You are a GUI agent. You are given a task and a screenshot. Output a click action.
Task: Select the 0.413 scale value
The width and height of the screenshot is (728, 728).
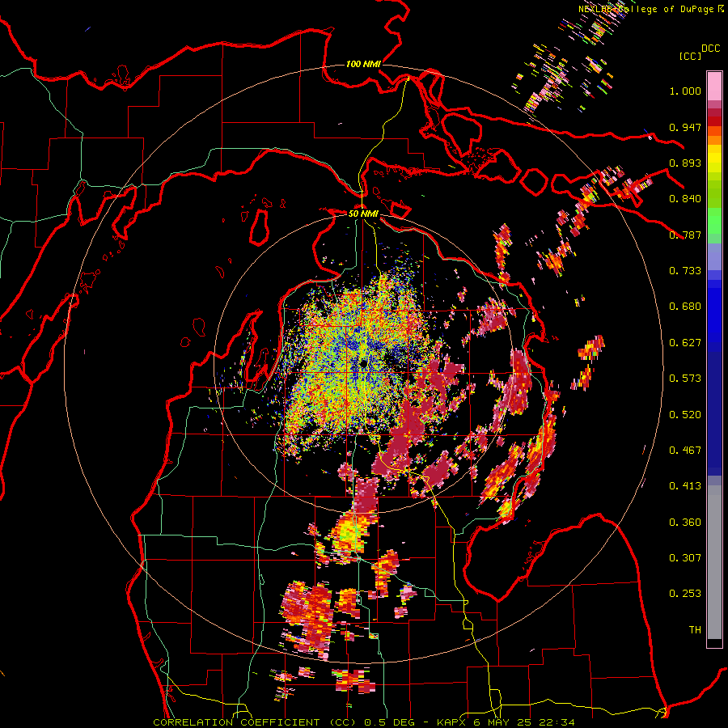pos(685,486)
